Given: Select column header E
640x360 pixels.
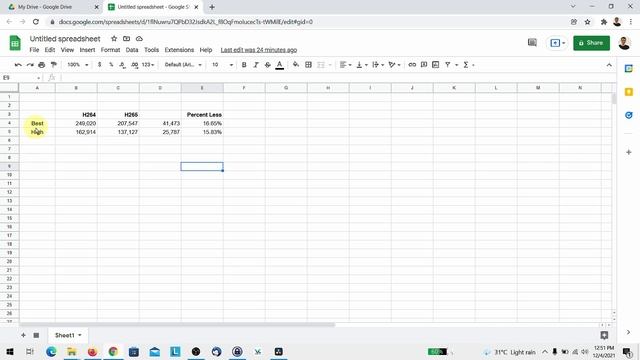Looking at the screenshot, I should (202, 88).
